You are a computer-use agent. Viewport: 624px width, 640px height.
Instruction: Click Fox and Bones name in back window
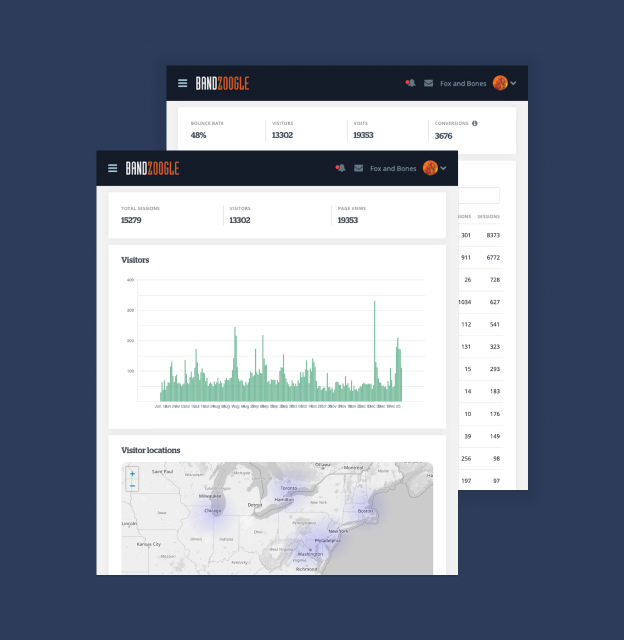tap(463, 84)
